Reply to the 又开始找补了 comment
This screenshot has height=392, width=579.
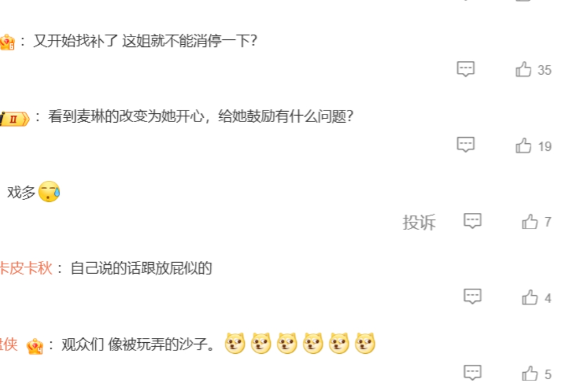[466, 69]
